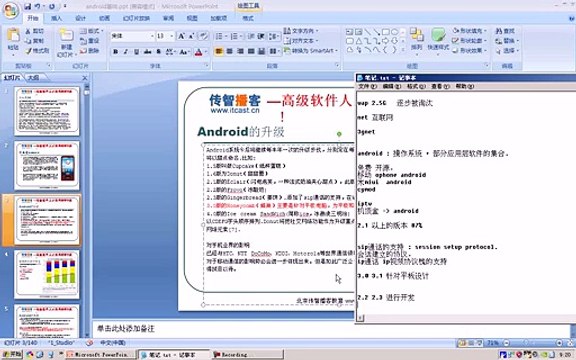Open the Text Direction dropdown
This screenshot has width=576, height=360.
(302, 31)
